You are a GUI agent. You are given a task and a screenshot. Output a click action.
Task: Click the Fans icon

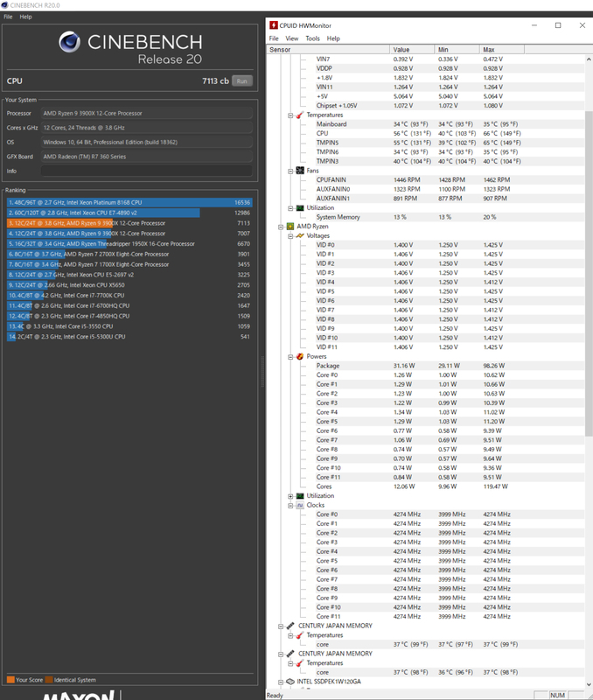tap(300, 171)
